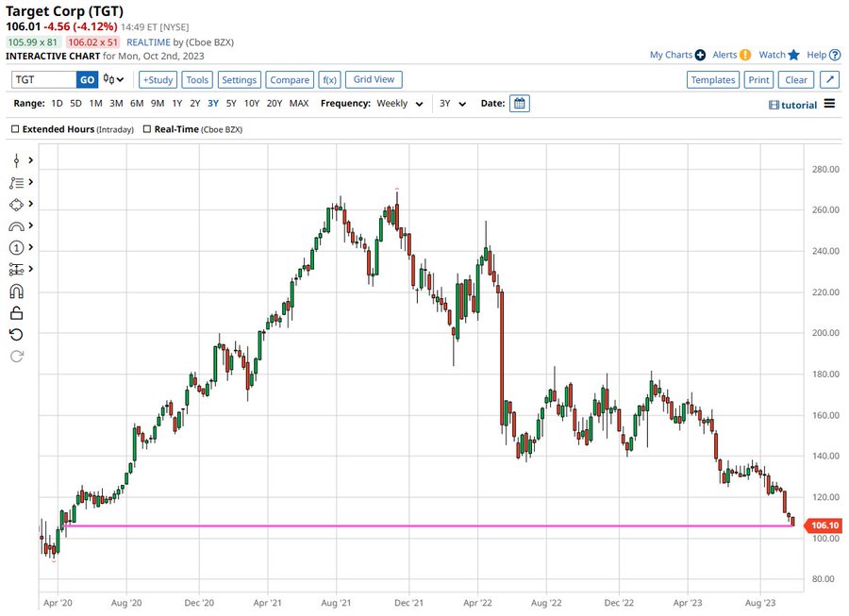This screenshot has width=849, height=616.
Task: Click the tutorial video icon
Action: coord(774,105)
